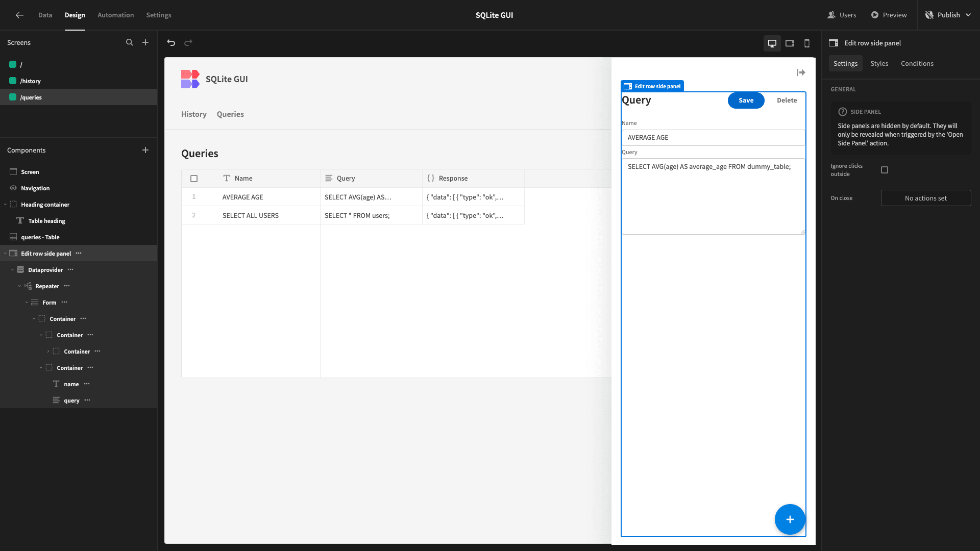Open the Styles tab

(879, 63)
